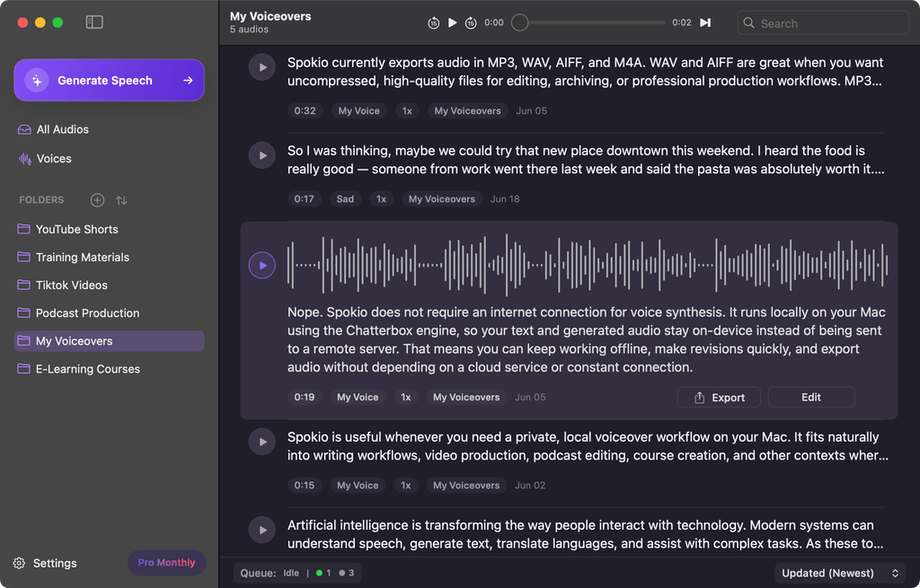
Task: Click the Jun 18 date label
Action: (x=505, y=199)
